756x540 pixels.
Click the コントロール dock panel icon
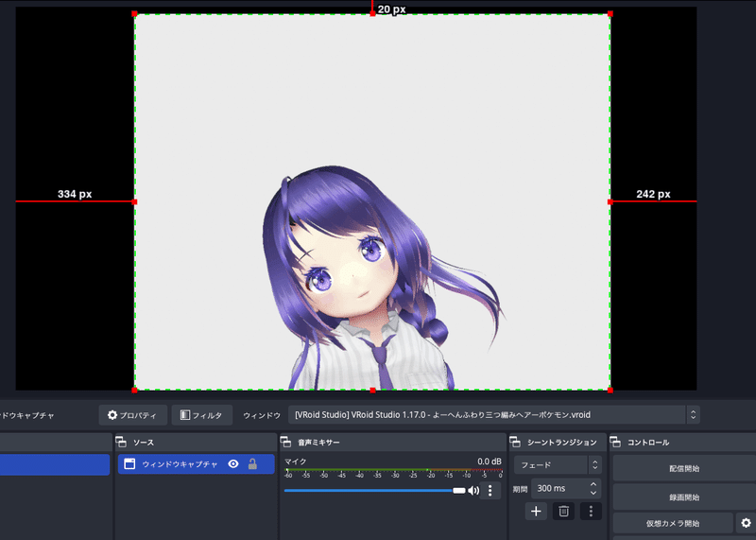[x=615, y=442]
